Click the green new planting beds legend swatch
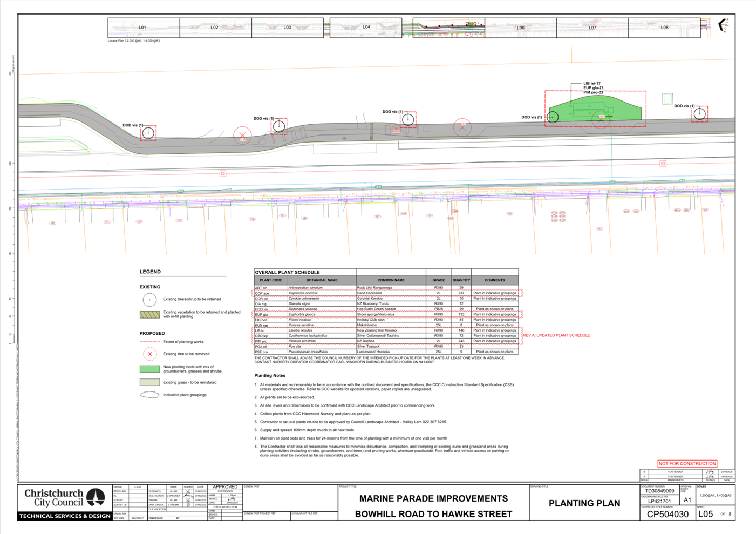 (149, 369)
